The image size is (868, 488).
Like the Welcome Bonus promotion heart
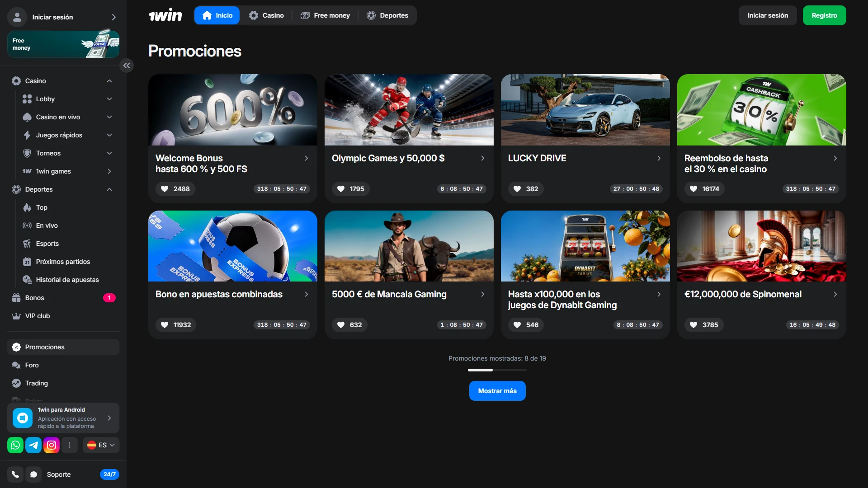tap(165, 189)
